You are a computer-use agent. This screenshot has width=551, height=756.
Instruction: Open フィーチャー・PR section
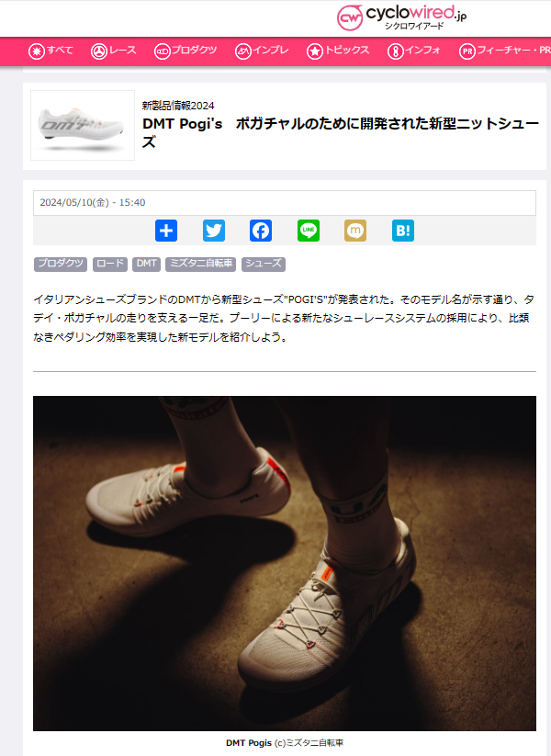pyautogui.click(x=505, y=51)
